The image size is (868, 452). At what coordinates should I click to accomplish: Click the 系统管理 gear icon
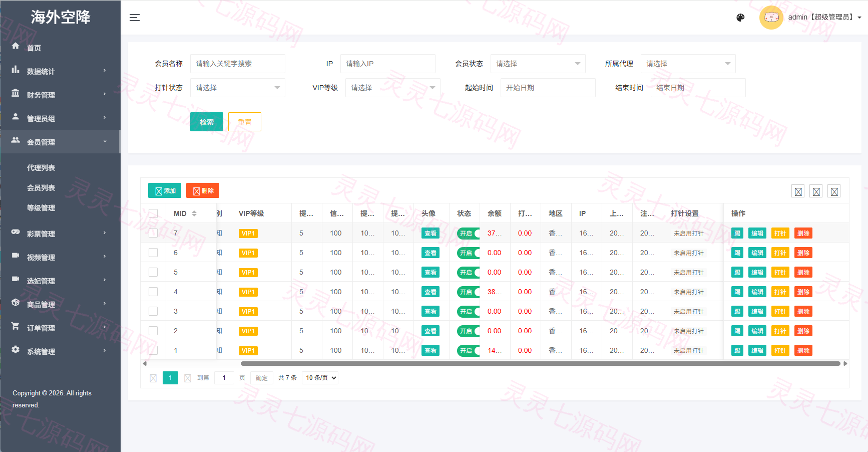16,350
